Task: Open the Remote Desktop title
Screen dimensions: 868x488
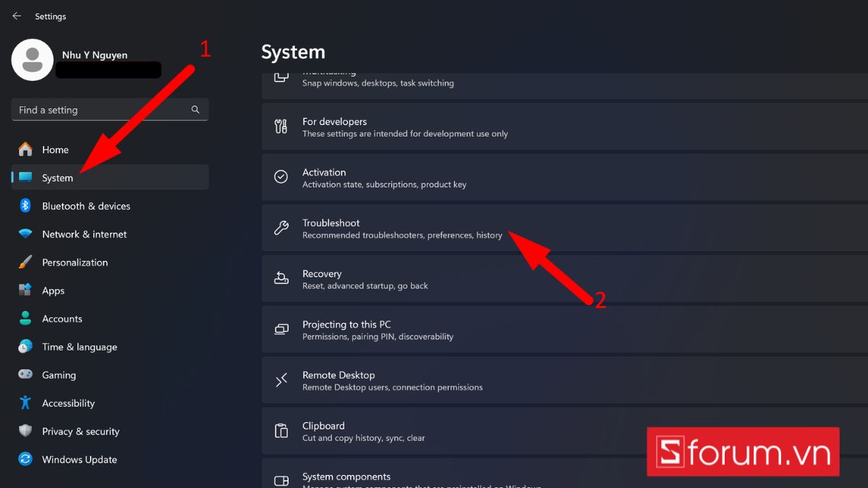Action: point(339,375)
